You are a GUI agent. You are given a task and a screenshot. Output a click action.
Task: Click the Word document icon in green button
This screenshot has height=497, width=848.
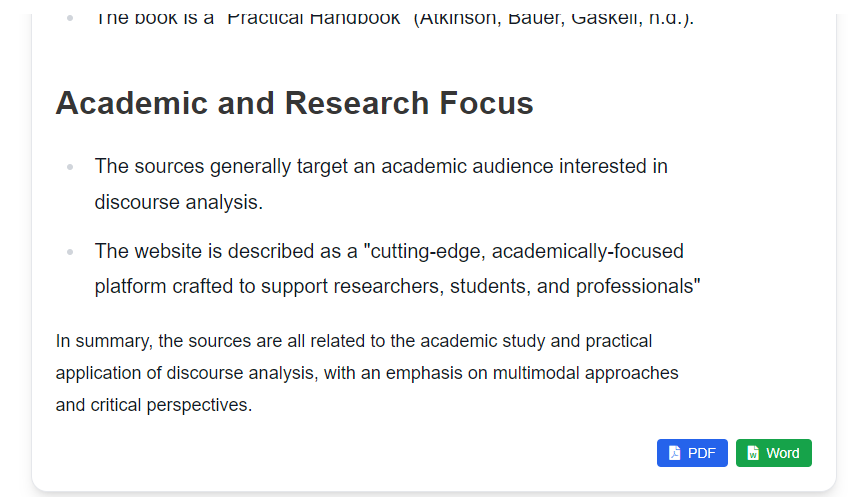[753, 453]
